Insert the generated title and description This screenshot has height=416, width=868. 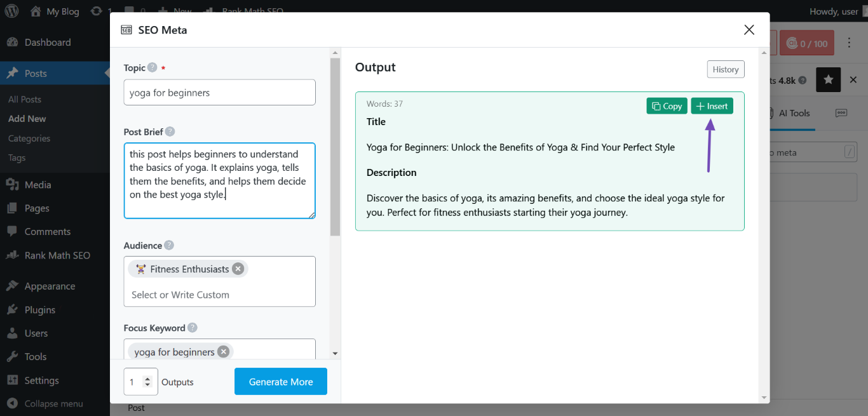tap(712, 106)
